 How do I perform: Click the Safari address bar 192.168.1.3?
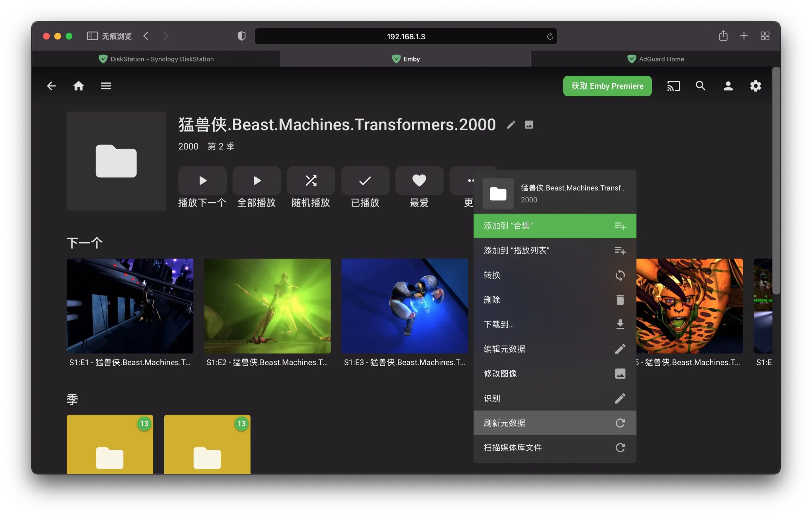(406, 36)
